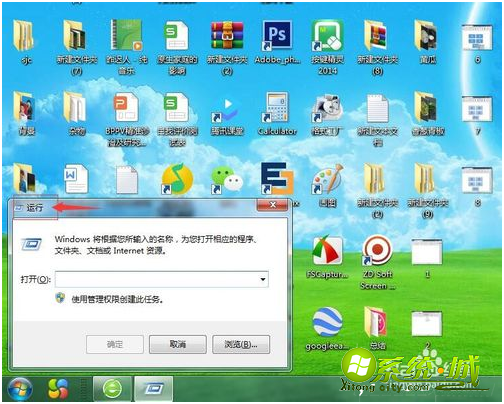Click the Windows Start orb
This screenshot has width=504, height=404.
(21, 389)
